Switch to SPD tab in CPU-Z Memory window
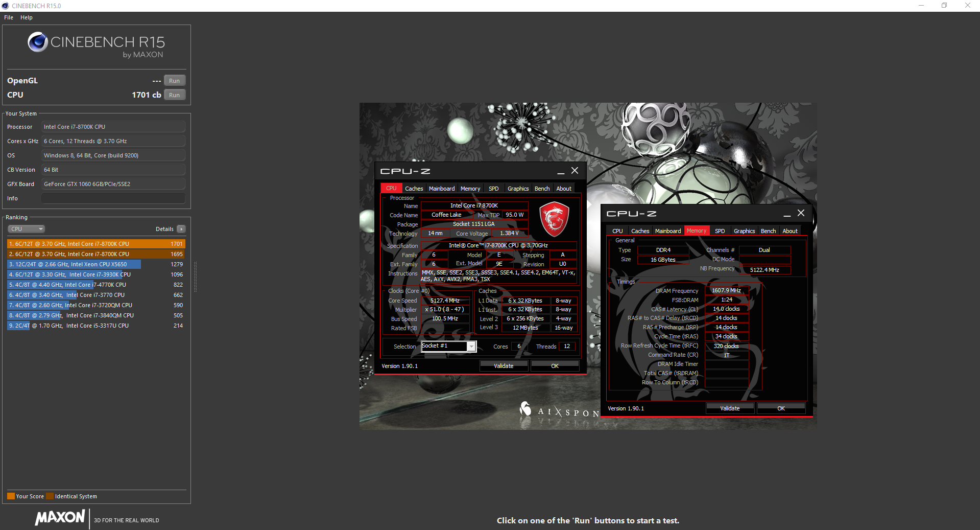980x530 pixels. (x=720, y=231)
